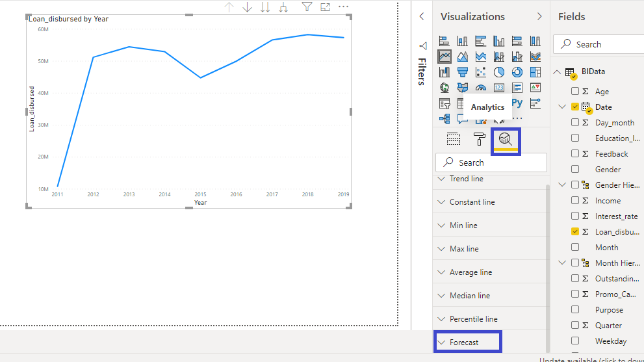Click the filter icon on visual header
This screenshot has height=362, width=644.
tap(307, 7)
